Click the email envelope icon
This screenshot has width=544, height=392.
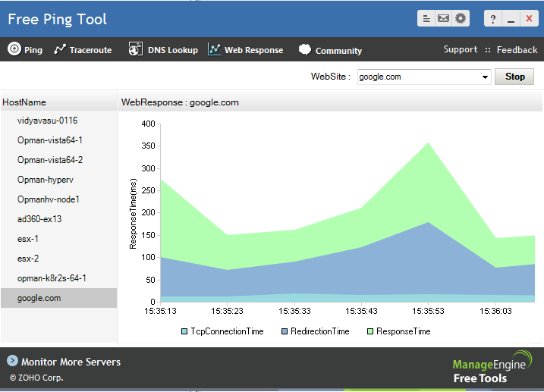(x=443, y=18)
